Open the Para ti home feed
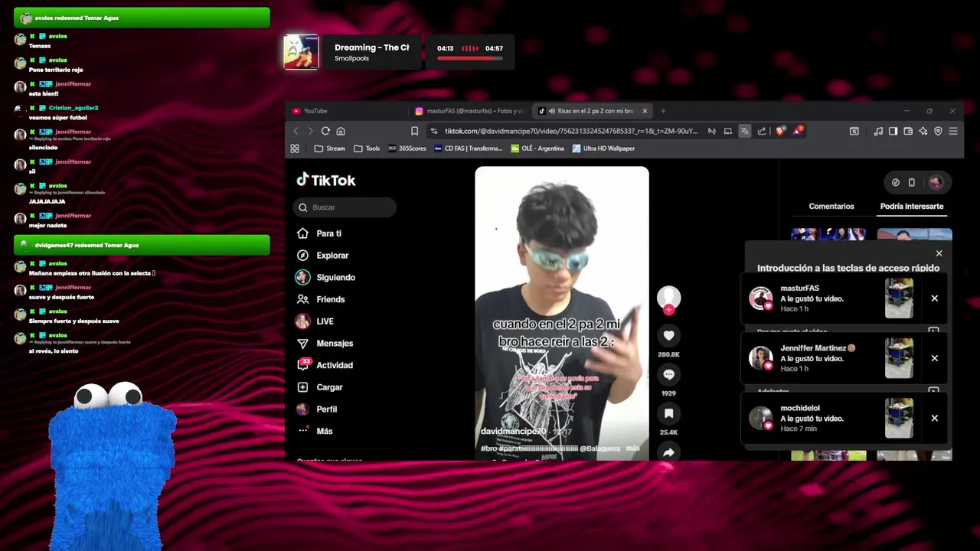Screen dimensions: 980x551 pyautogui.click(x=329, y=233)
